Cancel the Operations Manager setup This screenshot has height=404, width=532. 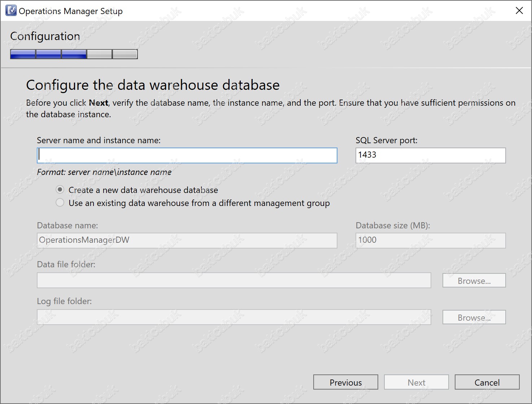point(487,382)
